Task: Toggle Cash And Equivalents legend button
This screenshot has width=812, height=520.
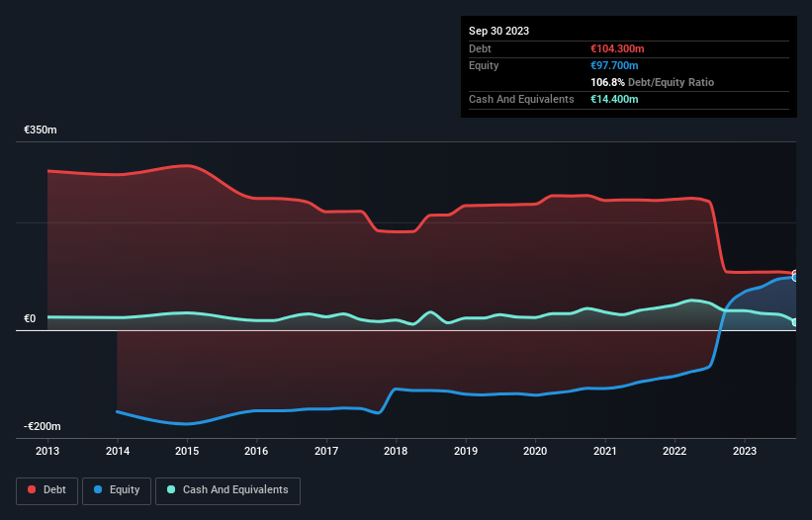Action: 227,490
